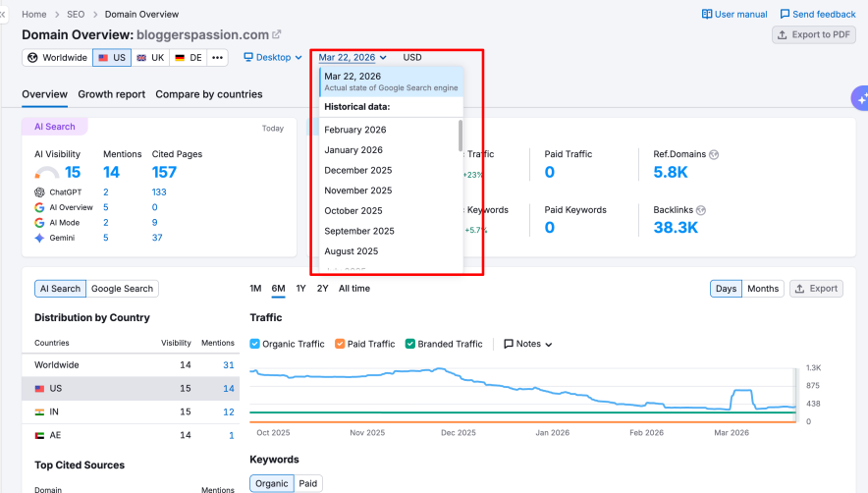Choose August 2025 historical data
Viewport: 868px width, 493px height.
click(x=390, y=251)
